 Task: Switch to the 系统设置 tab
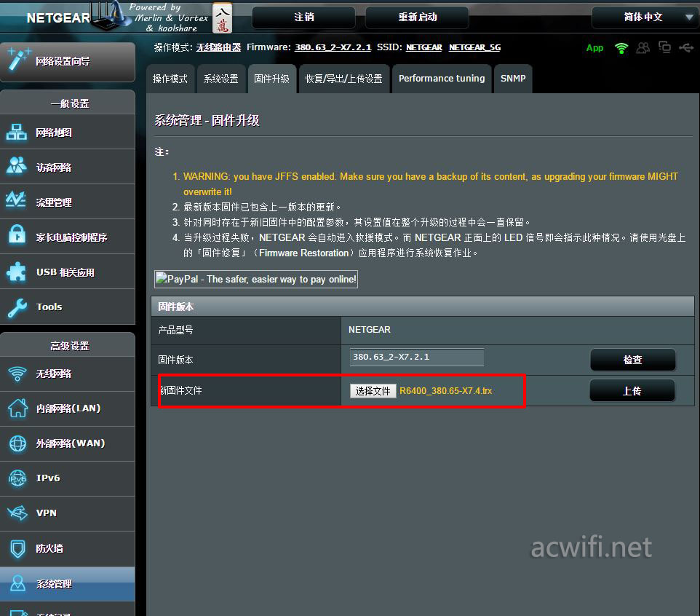click(221, 79)
